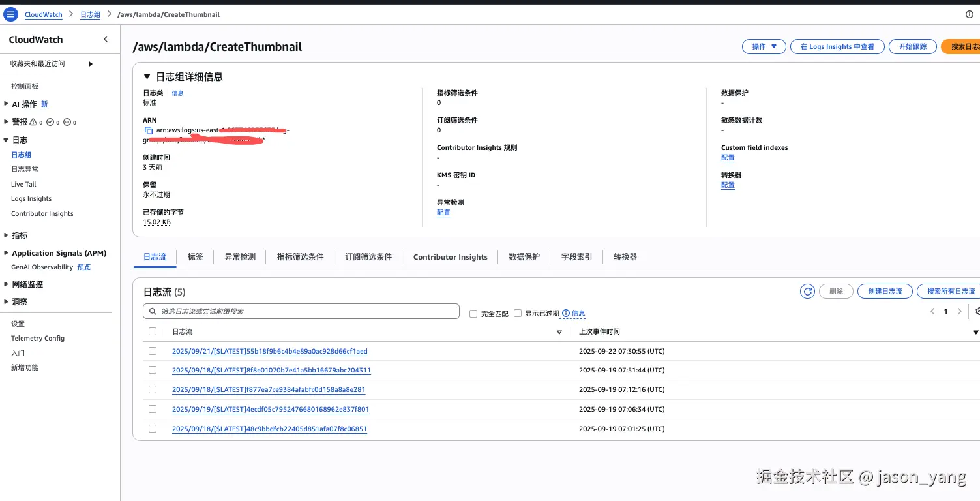Check the f877ea7ce938 log stream row

tap(153, 389)
